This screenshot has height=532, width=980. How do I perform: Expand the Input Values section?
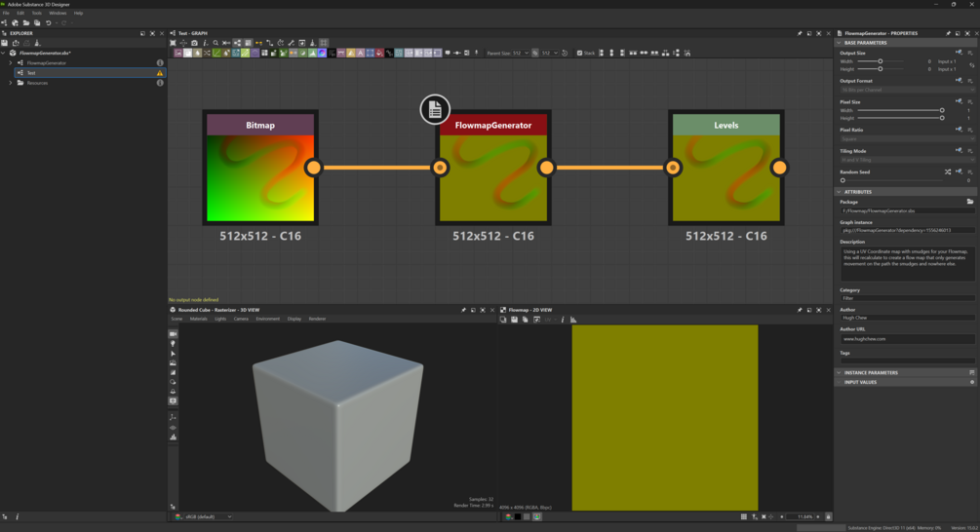[x=839, y=382]
